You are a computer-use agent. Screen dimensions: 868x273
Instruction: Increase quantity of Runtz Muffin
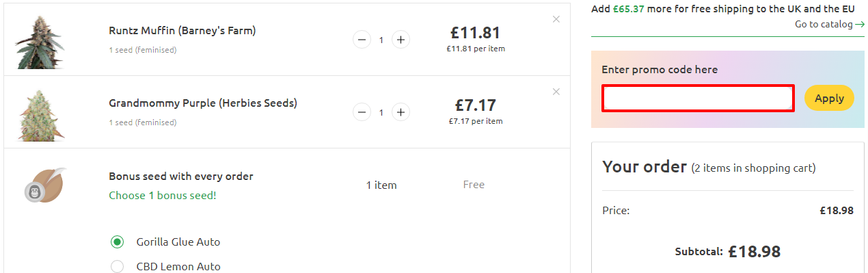point(401,40)
